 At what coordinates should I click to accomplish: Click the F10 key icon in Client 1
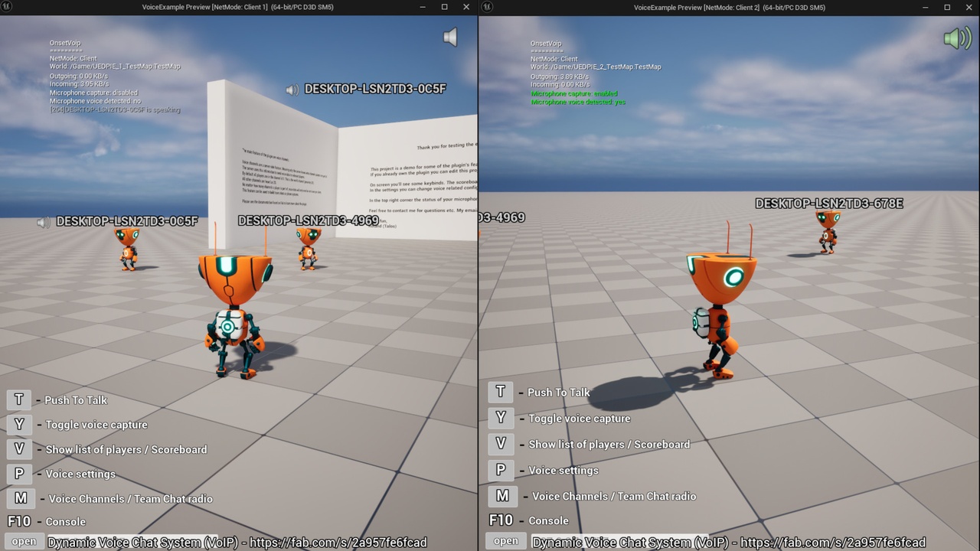coord(19,521)
